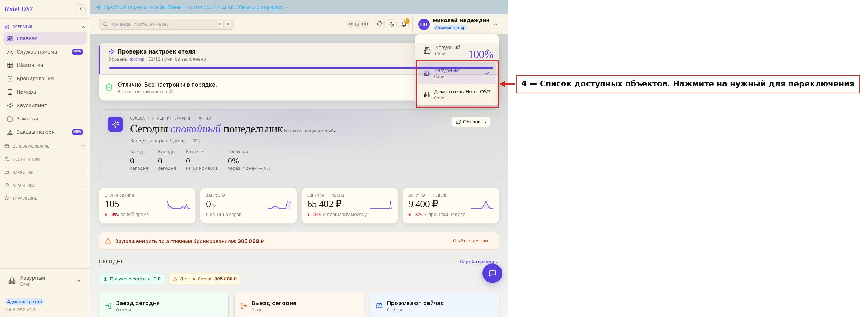Open the Номера page
The height and width of the screenshot is (317, 868).
coord(45,92)
